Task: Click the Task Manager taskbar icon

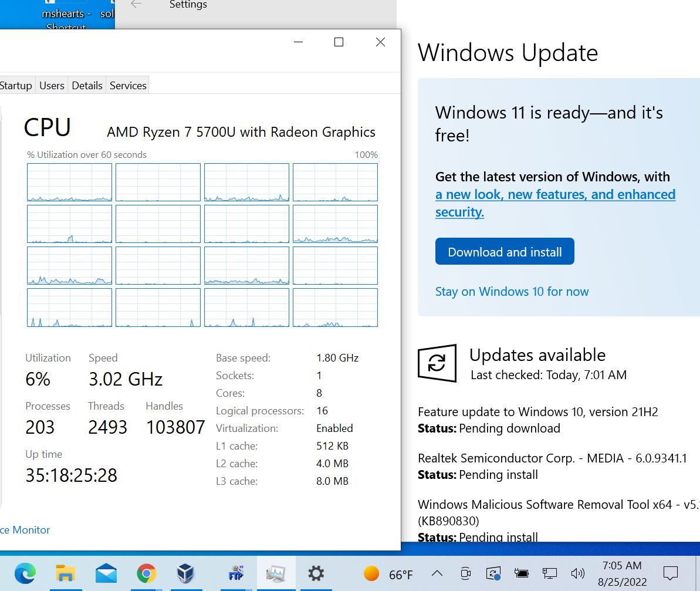Action: [x=276, y=573]
